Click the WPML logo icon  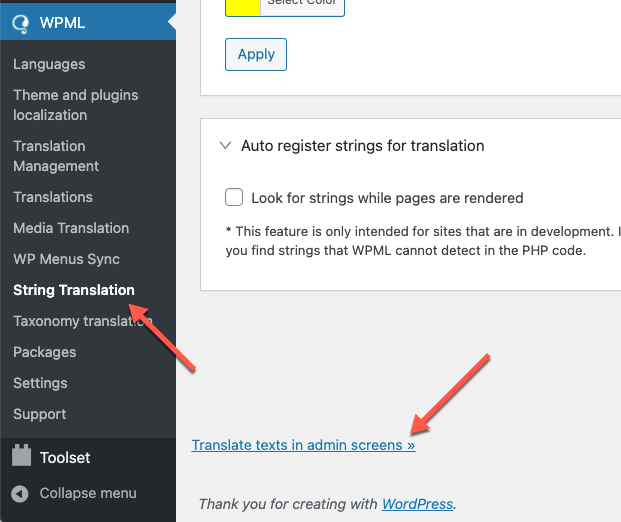20,23
